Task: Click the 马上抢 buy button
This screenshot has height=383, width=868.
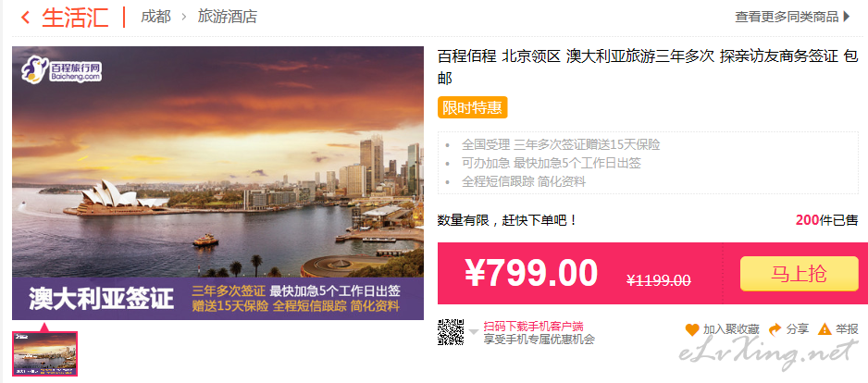Action: click(x=799, y=274)
